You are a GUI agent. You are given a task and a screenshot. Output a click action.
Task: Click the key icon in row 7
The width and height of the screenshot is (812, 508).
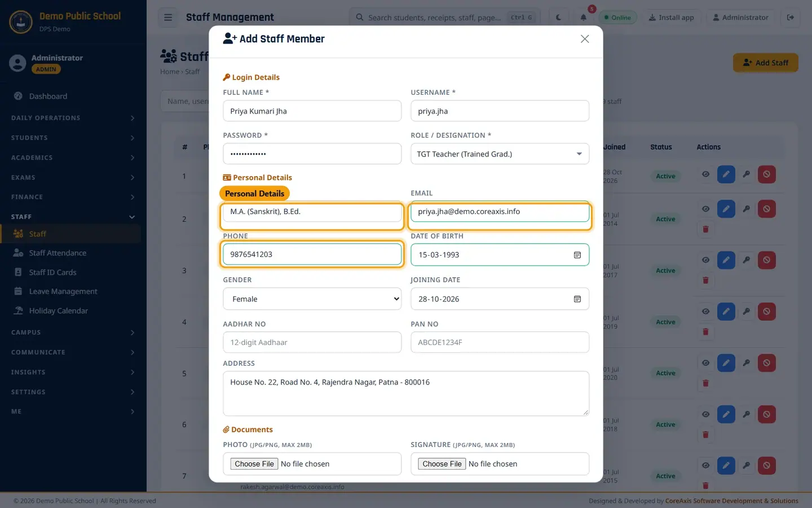746,466
